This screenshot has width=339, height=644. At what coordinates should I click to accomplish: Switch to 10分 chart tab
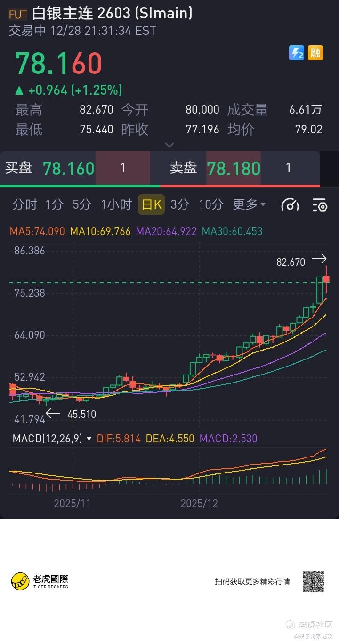point(211,204)
